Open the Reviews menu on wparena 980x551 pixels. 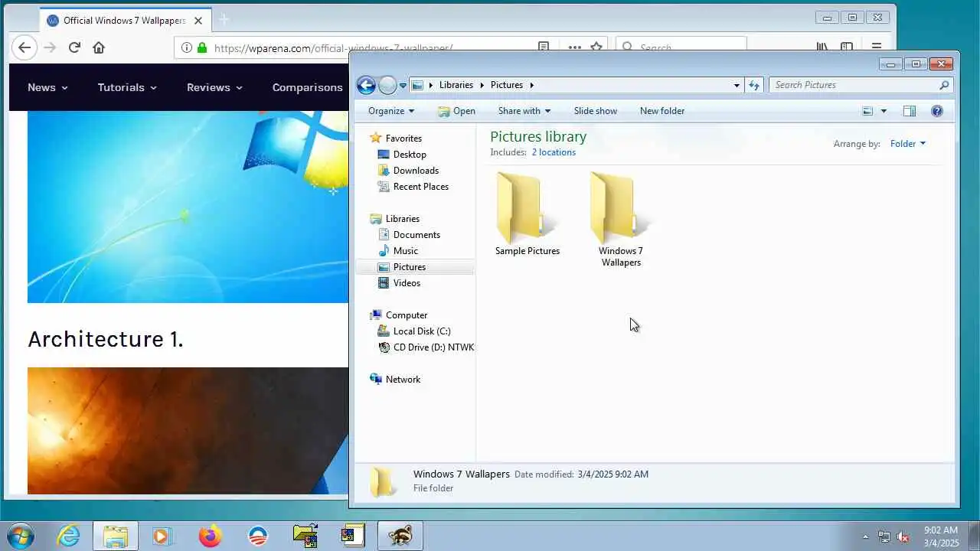tap(214, 87)
